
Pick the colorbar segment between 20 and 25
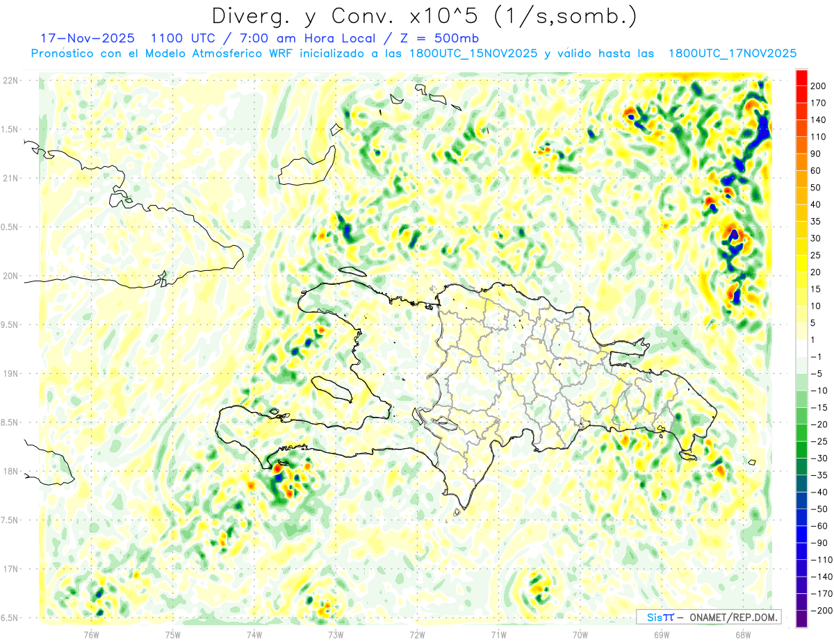pyautogui.click(x=801, y=263)
